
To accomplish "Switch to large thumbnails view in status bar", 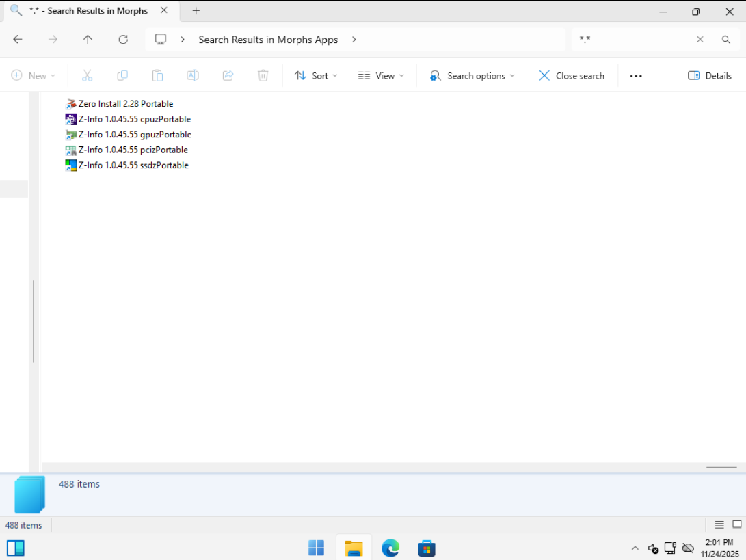I will coord(736,525).
